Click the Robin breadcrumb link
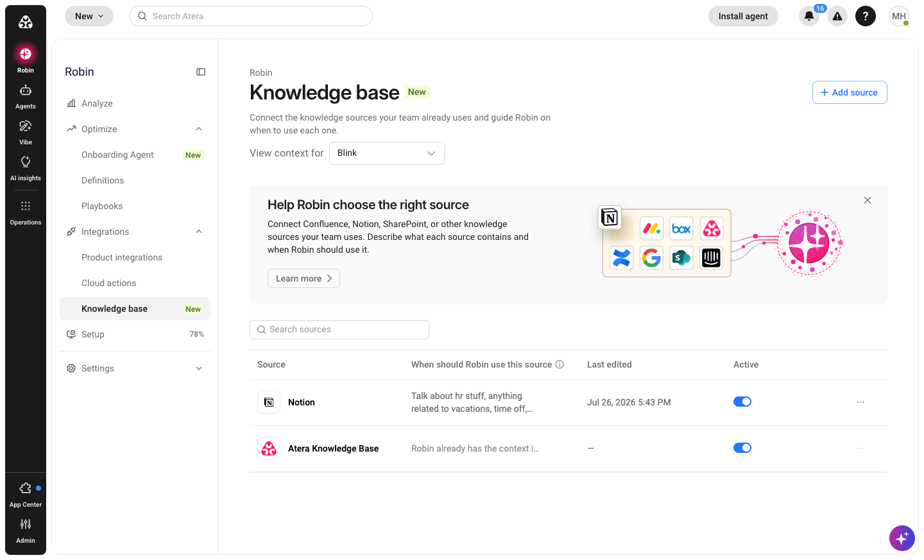This screenshot has height=560, width=924. (261, 72)
